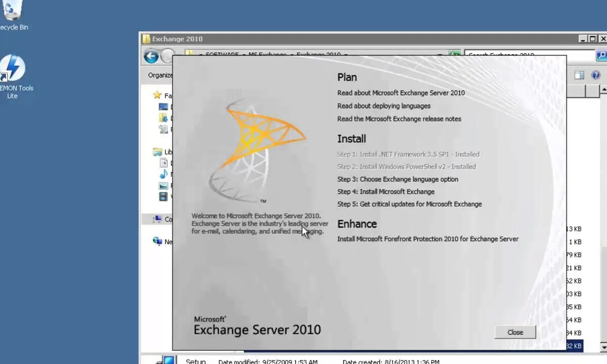Image resolution: width=607 pixels, height=364 pixels.
Task: Click the Explorer Help question mark icon
Action: [596, 75]
